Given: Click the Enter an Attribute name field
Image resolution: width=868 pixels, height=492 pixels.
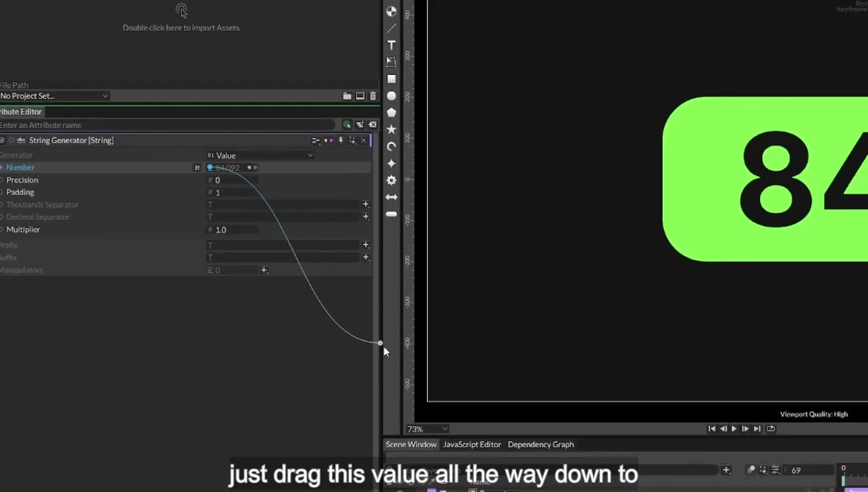Looking at the screenshot, I should (x=167, y=125).
